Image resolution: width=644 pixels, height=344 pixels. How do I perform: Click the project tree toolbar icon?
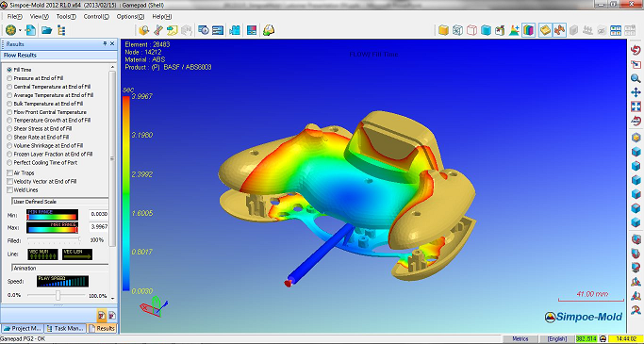(x=61, y=30)
